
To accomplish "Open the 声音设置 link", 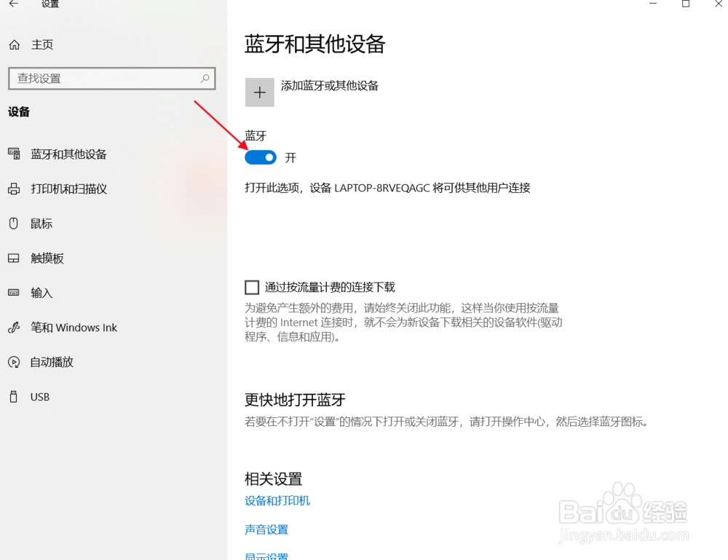I will tap(266, 529).
